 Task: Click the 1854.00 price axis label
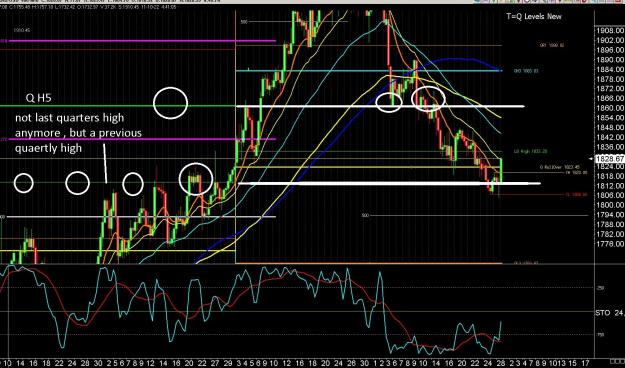click(x=610, y=118)
